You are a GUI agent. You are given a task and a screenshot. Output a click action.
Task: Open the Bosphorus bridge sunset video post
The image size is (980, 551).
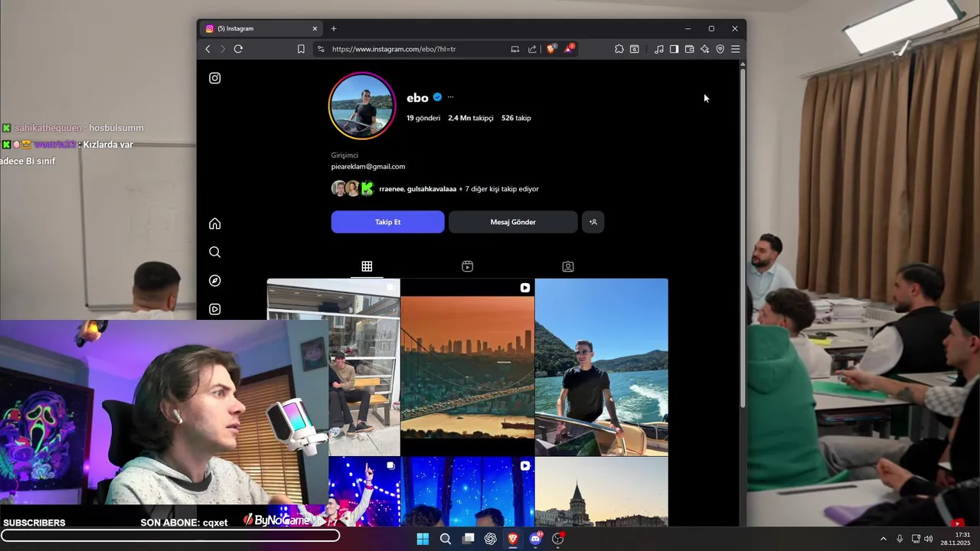click(x=467, y=367)
